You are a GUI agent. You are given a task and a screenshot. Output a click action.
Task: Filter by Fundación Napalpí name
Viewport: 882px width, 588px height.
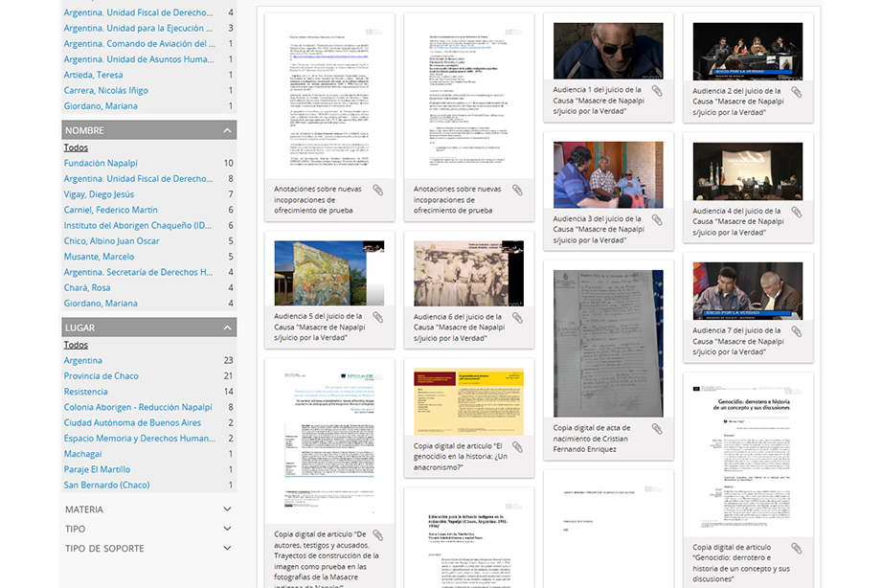[x=101, y=164]
